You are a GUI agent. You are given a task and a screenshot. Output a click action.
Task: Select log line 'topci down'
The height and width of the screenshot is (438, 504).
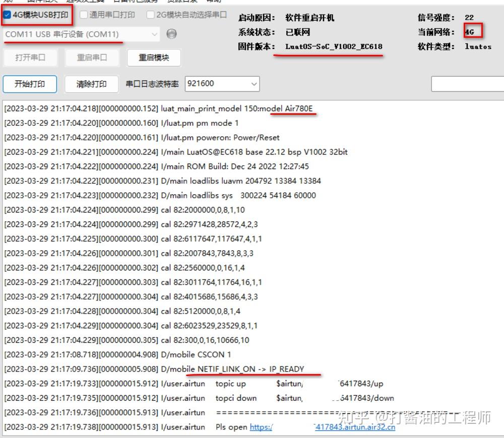coord(199,398)
